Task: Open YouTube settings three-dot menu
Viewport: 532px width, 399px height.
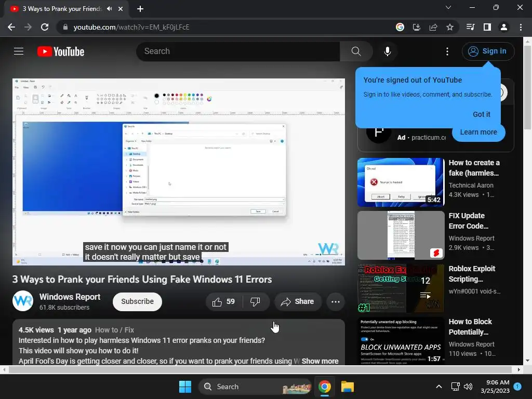Action: [447, 51]
